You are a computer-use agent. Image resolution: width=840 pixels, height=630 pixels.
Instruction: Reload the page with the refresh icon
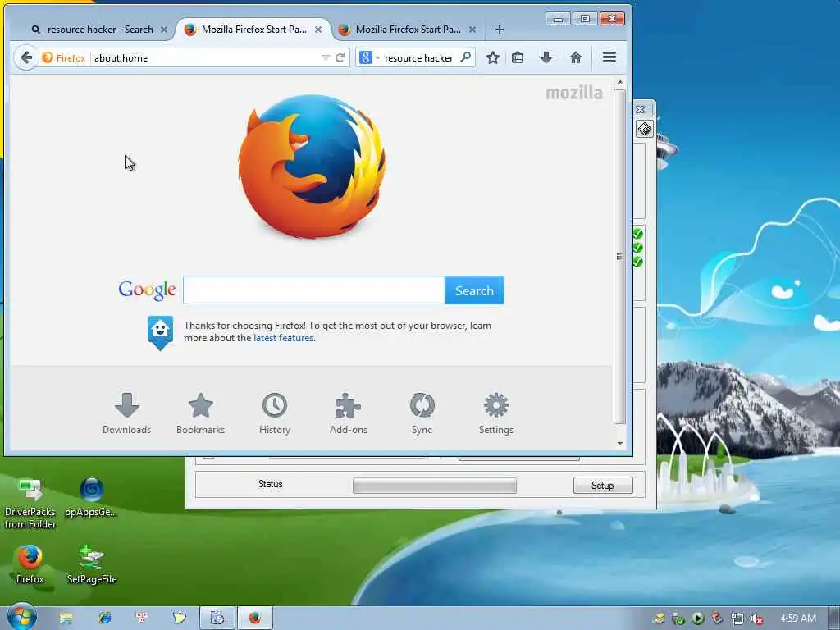click(340, 58)
